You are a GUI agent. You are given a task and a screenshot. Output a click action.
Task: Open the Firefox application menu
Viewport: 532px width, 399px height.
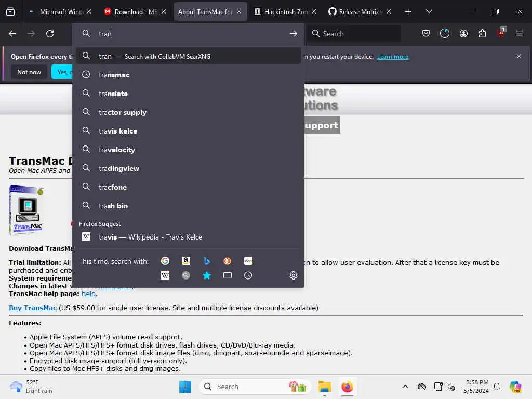(x=520, y=33)
